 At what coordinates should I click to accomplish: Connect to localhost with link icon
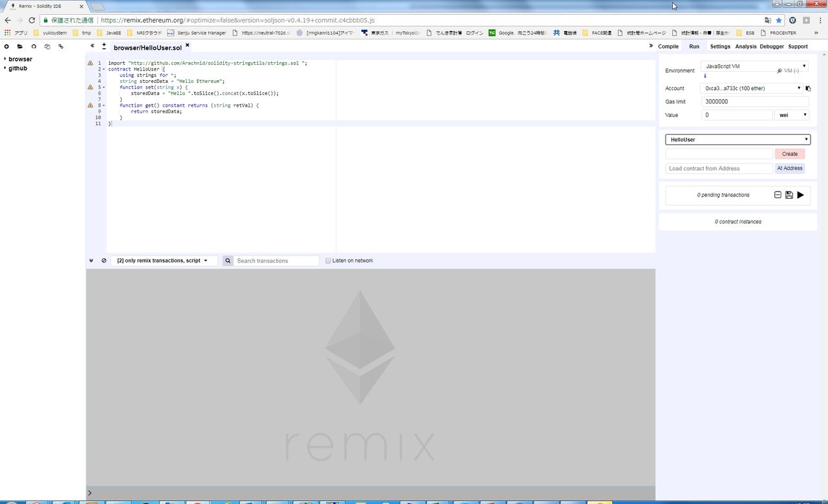[x=61, y=47]
